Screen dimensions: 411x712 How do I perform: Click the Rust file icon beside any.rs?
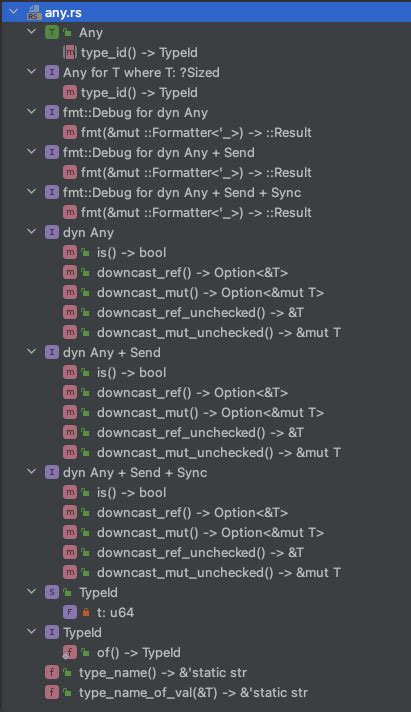34,13
